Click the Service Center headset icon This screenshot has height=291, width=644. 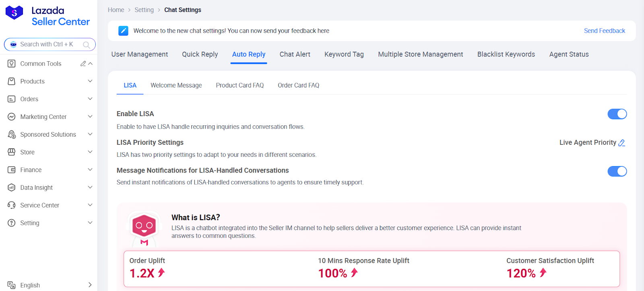point(12,206)
